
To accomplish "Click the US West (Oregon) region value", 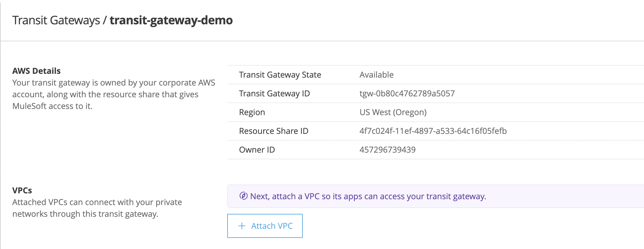I will [x=393, y=112].
